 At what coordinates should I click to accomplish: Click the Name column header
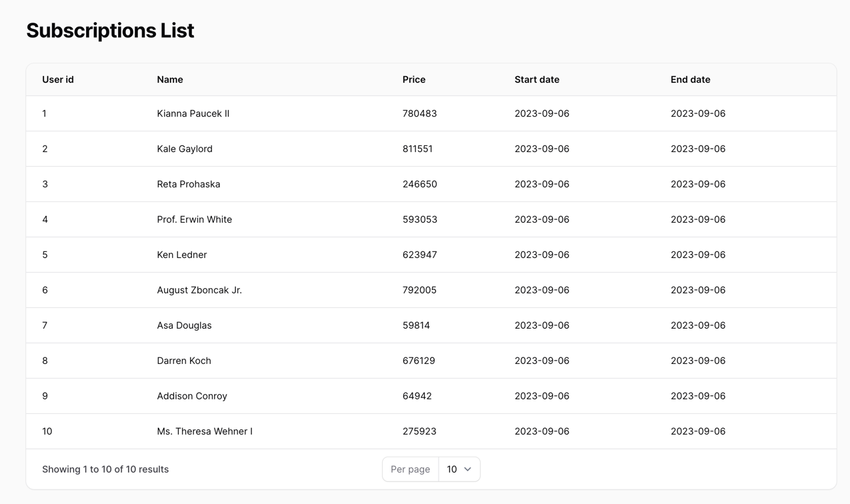[170, 79]
